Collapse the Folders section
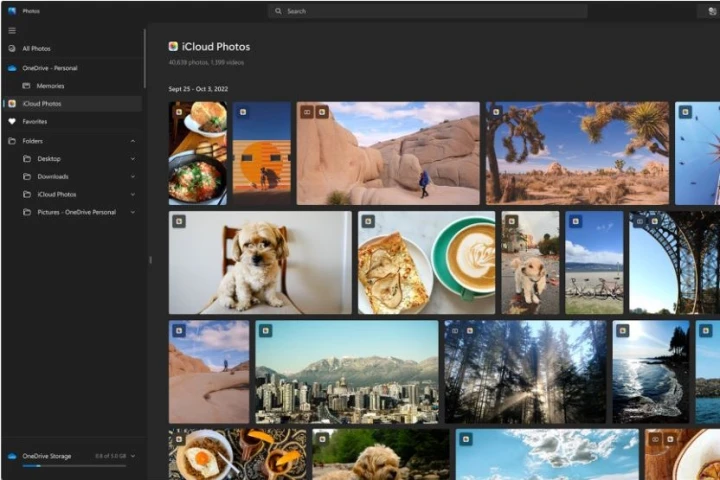 [133, 141]
